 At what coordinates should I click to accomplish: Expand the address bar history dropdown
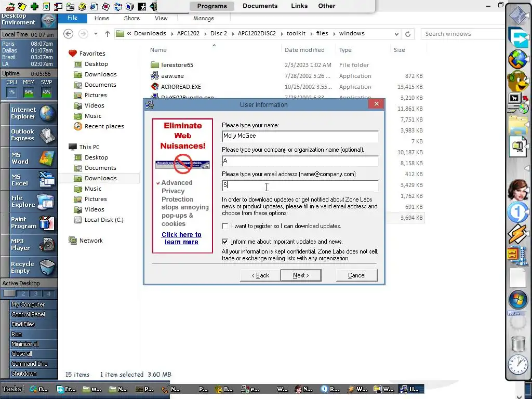396,34
